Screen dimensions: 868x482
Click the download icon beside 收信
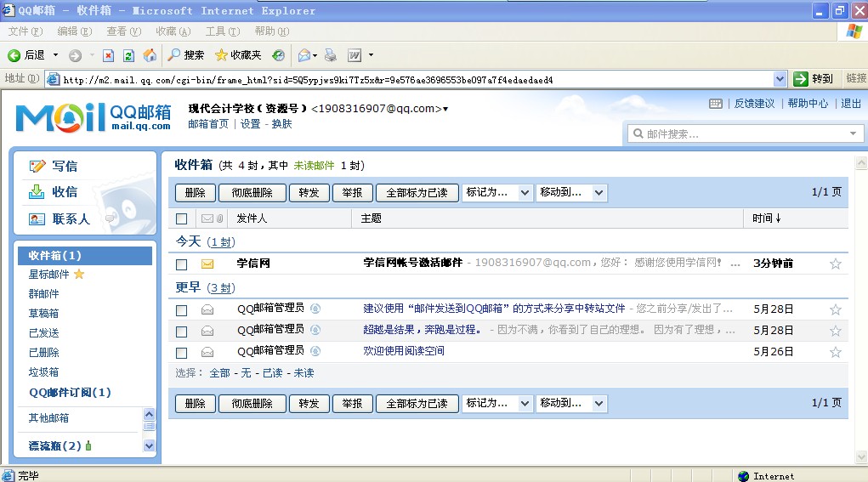click(x=37, y=191)
